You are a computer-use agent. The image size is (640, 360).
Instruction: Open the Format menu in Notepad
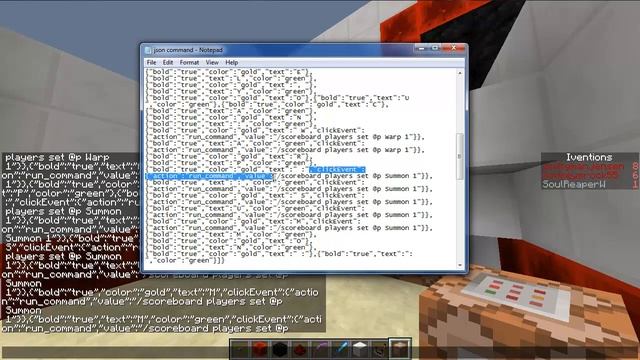(189, 62)
